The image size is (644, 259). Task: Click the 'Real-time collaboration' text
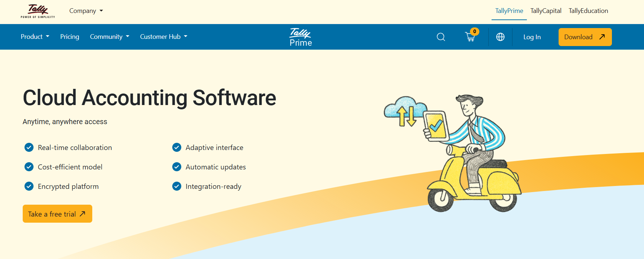[x=75, y=147]
